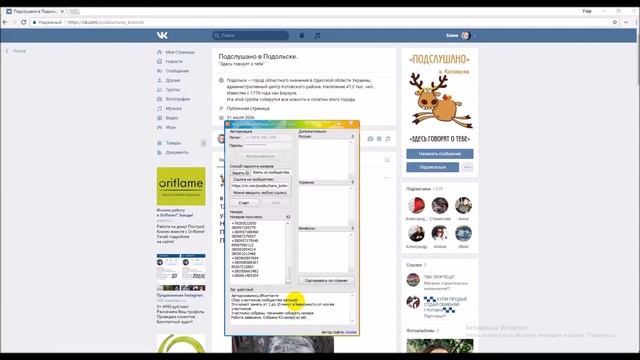Click the Написать сообщение button
Image resolution: width=640 pixels, height=360 pixels.
[x=440, y=154]
